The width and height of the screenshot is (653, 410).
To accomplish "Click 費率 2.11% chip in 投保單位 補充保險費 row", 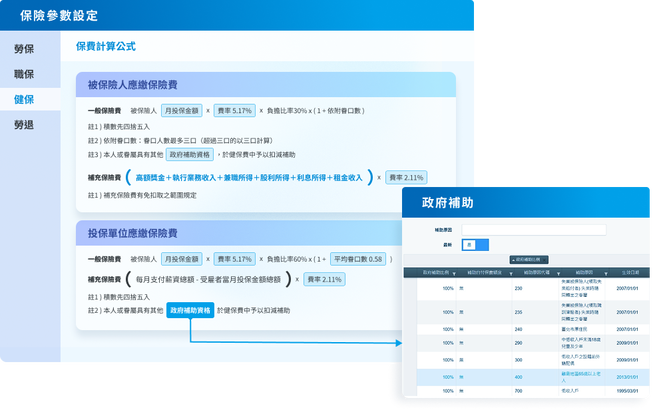I will click(x=324, y=279).
